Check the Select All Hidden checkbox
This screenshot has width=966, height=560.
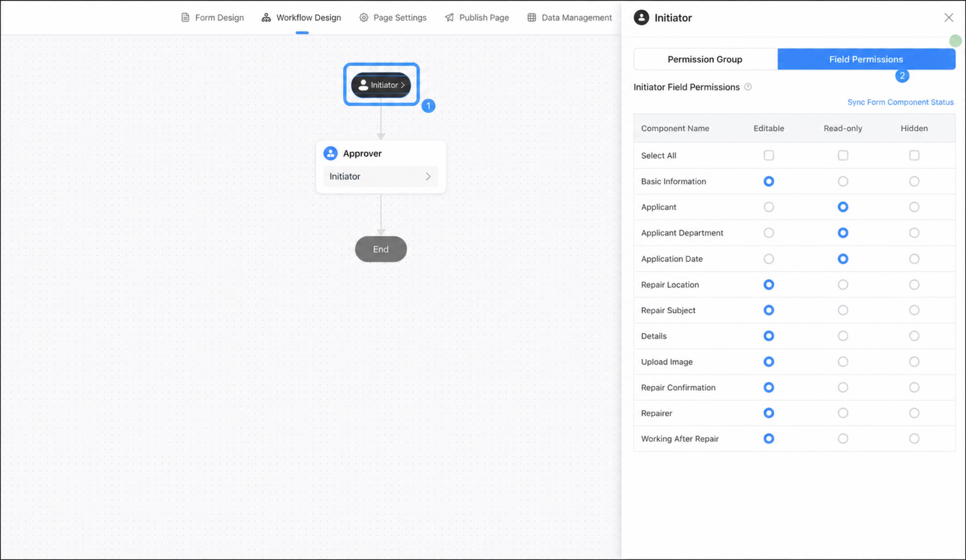914,155
